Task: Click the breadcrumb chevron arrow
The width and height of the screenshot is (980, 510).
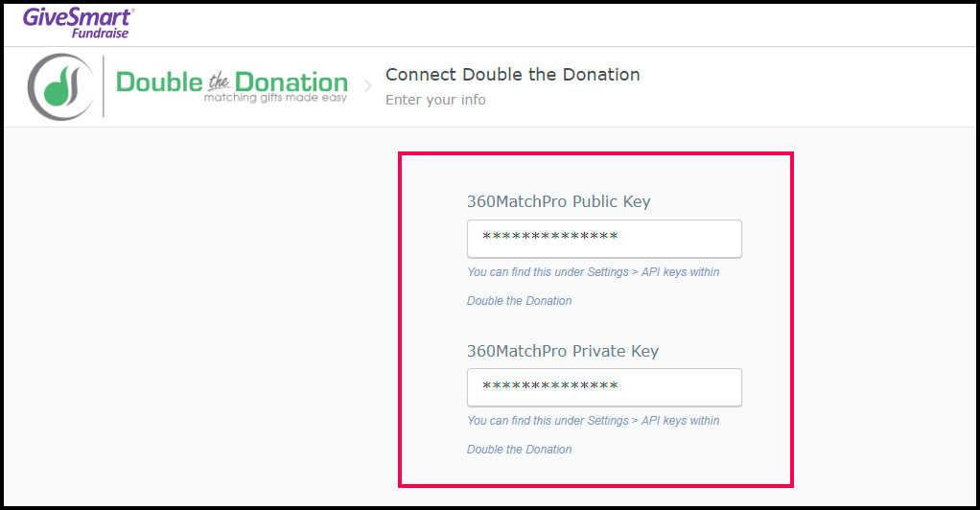Action: [x=367, y=86]
